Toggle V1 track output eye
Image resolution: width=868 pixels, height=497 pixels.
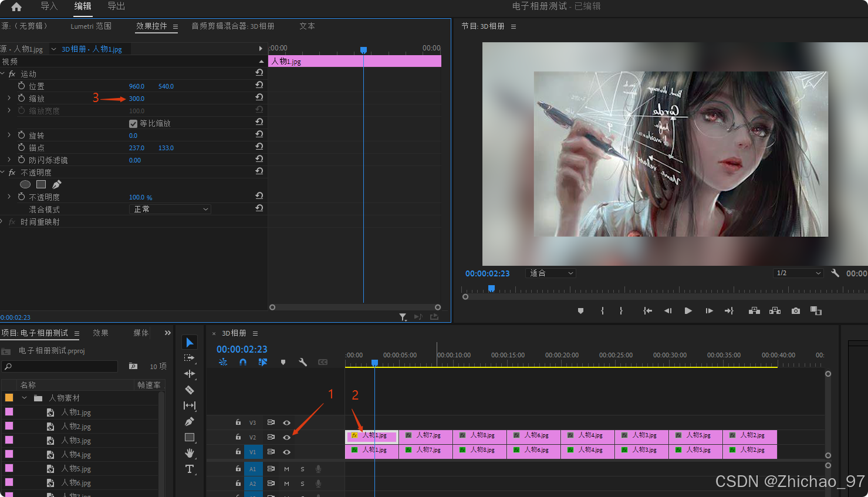286,452
